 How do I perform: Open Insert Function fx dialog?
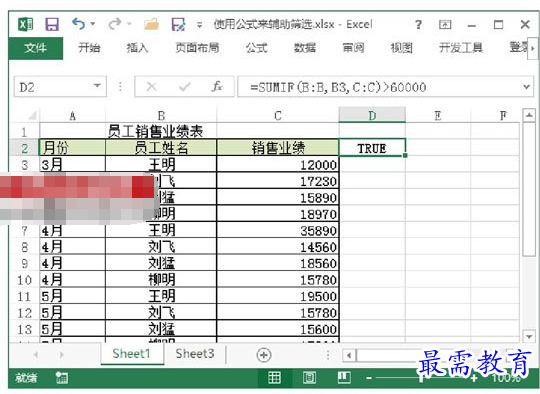(x=217, y=87)
